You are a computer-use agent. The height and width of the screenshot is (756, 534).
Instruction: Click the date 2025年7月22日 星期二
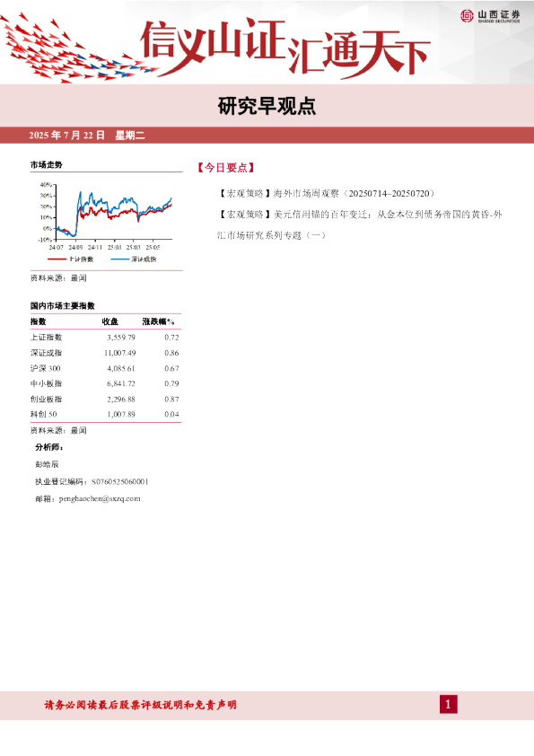point(87,135)
